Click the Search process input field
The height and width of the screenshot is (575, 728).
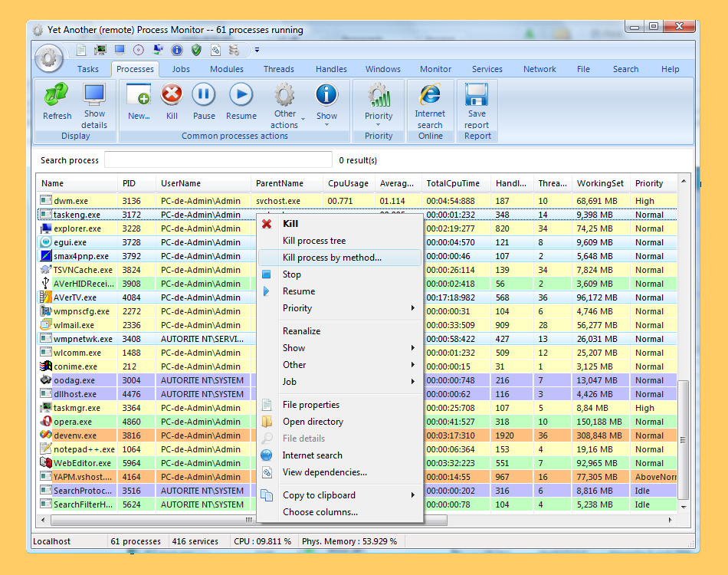tap(218, 159)
